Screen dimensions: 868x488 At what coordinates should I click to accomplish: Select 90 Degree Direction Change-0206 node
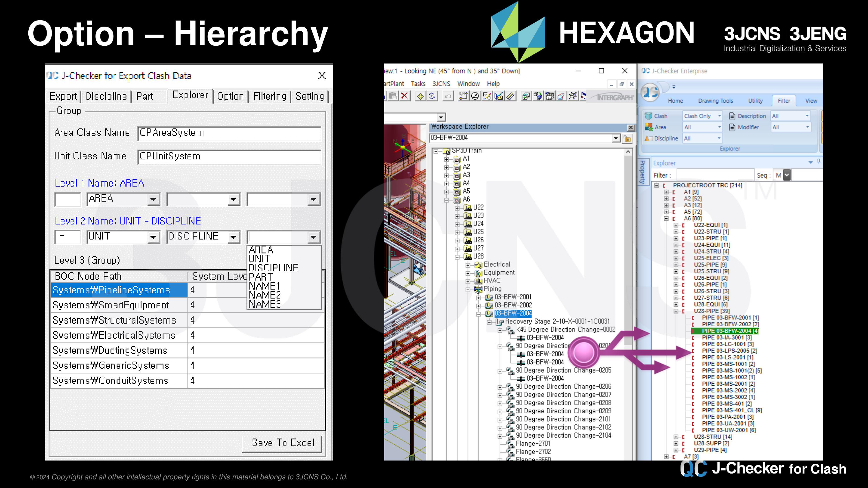click(x=563, y=387)
